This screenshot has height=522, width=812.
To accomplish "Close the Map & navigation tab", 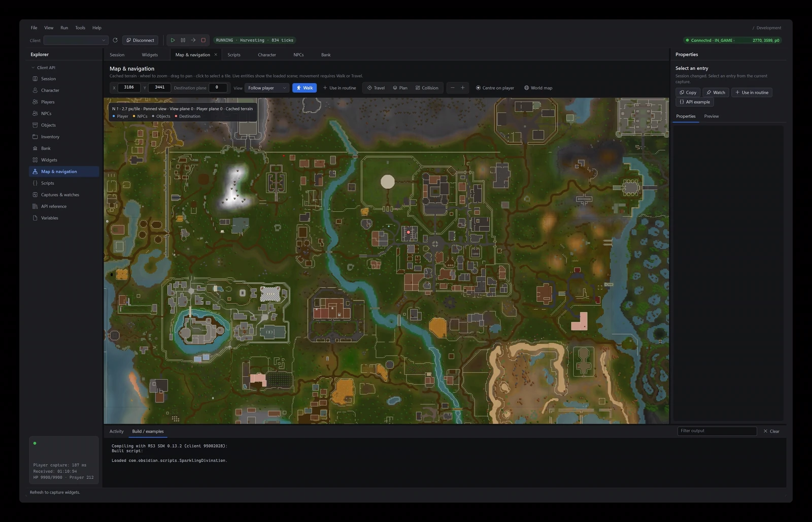I will (216, 55).
